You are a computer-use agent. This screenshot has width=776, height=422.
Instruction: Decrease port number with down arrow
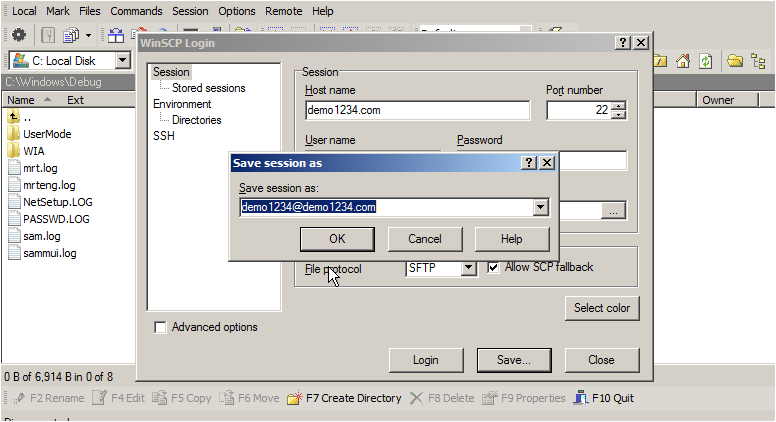(619, 115)
